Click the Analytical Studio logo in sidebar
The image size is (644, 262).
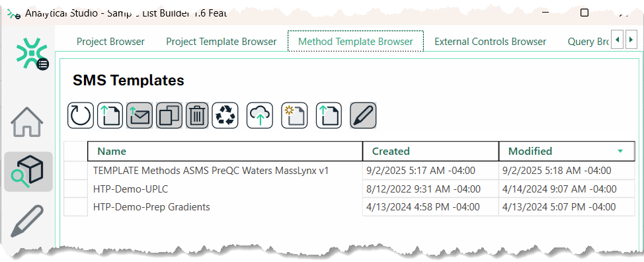(32, 54)
